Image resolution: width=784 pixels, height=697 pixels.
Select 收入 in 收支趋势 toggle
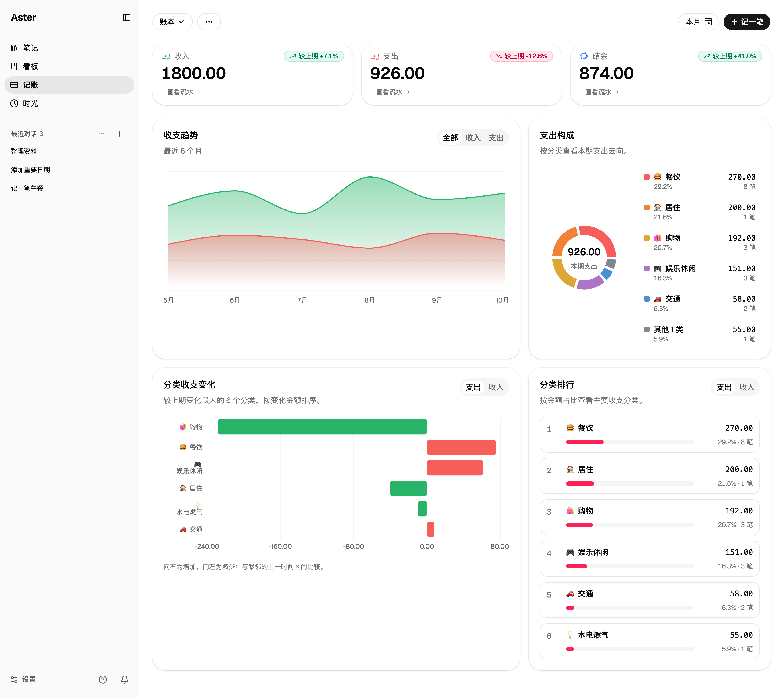(473, 138)
